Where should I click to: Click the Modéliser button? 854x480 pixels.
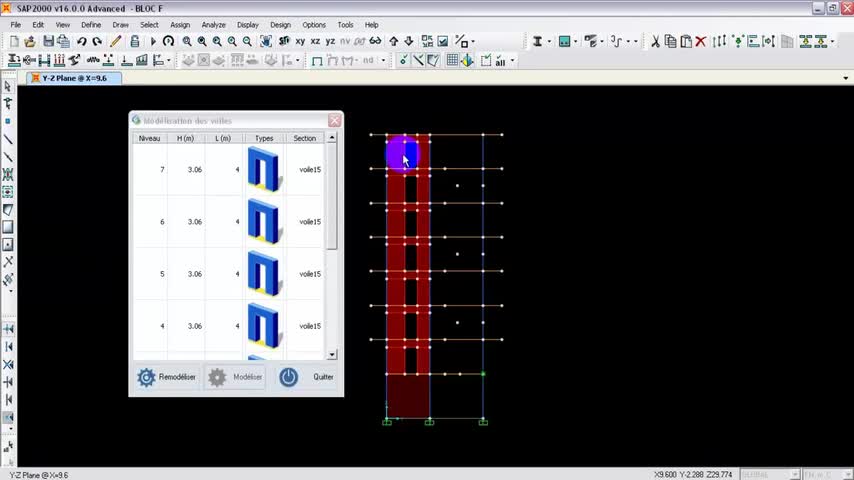point(235,377)
